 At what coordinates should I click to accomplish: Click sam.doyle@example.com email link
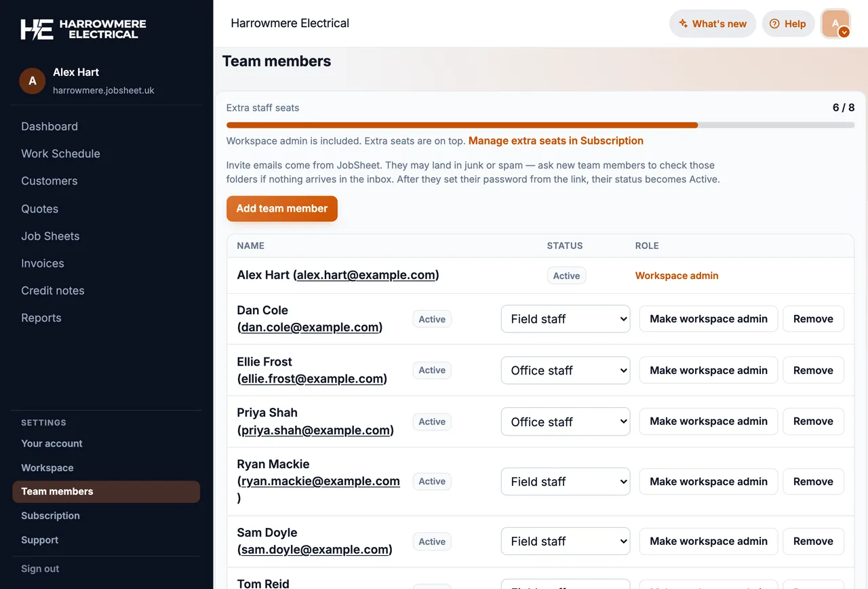tap(315, 550)
